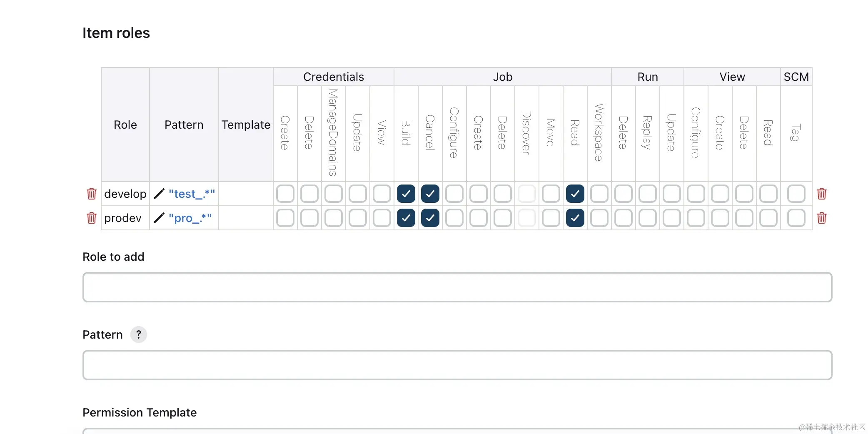The height and width of the screenshot is (434, 868).
Task: Enable Credentials Create for prodev role
Action: (285, 218)
